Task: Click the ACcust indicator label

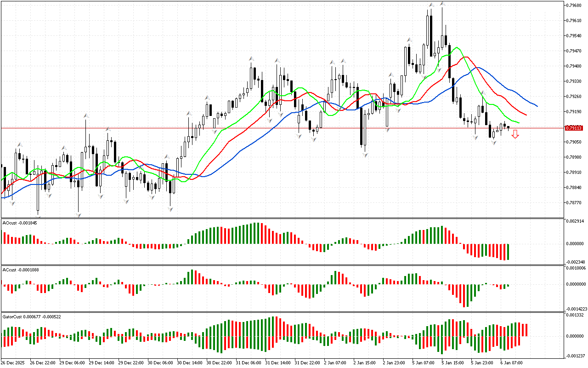Action: point(20,270)
